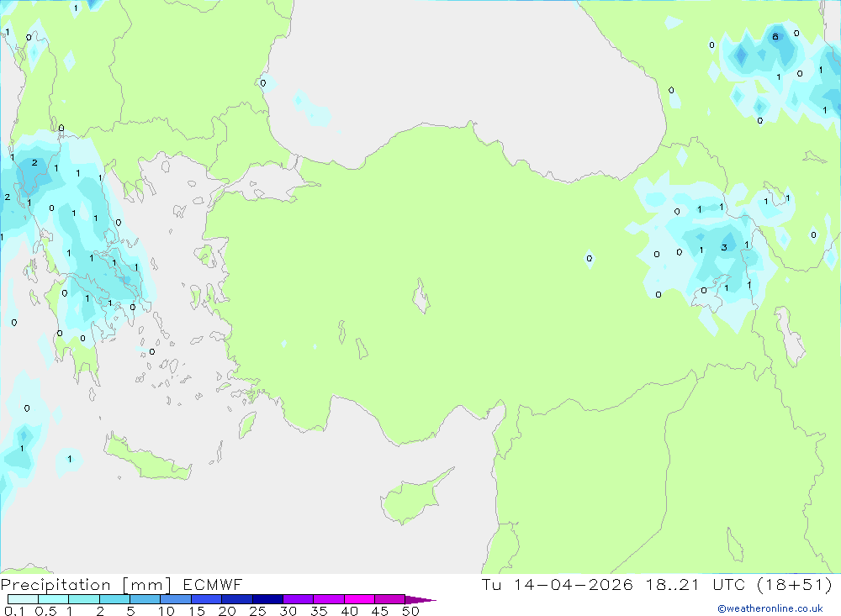Click the "ECMWF" model label
The width and height of the screenshot is (841, 616).
pos(213,584)
